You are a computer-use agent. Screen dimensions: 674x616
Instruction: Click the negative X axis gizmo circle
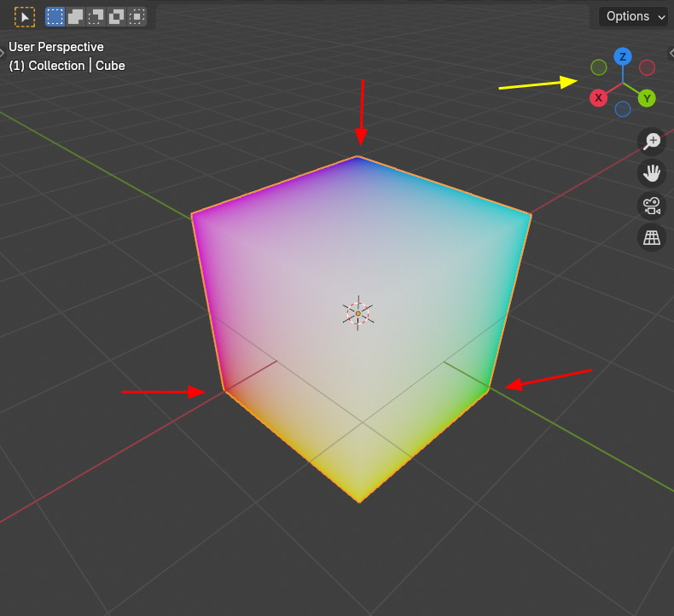tap(647, 67)
